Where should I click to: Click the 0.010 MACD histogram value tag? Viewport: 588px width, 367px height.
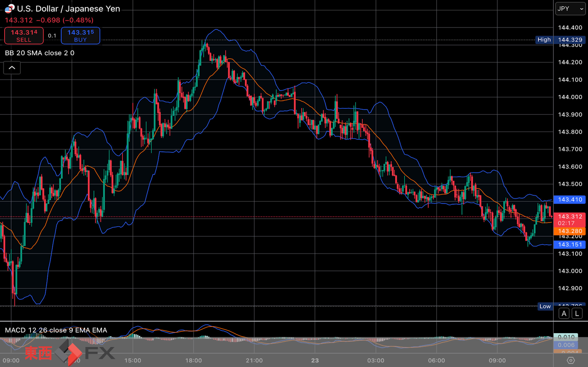[566, 337]
